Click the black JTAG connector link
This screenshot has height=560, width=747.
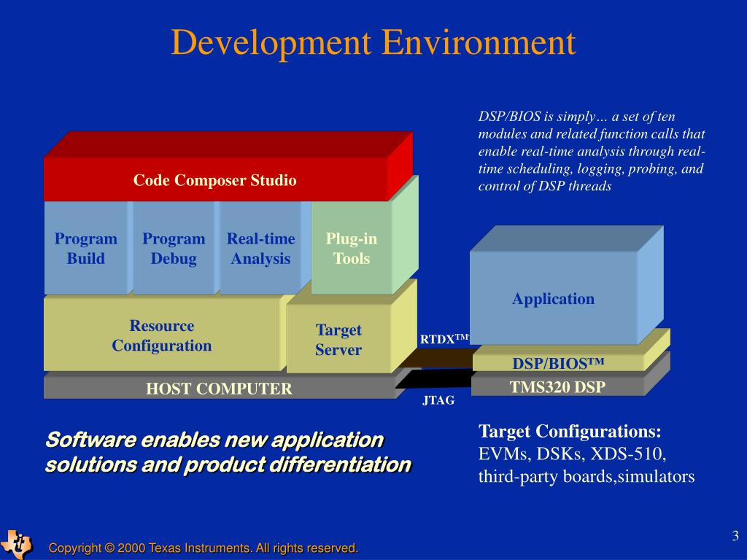point(433,379)
